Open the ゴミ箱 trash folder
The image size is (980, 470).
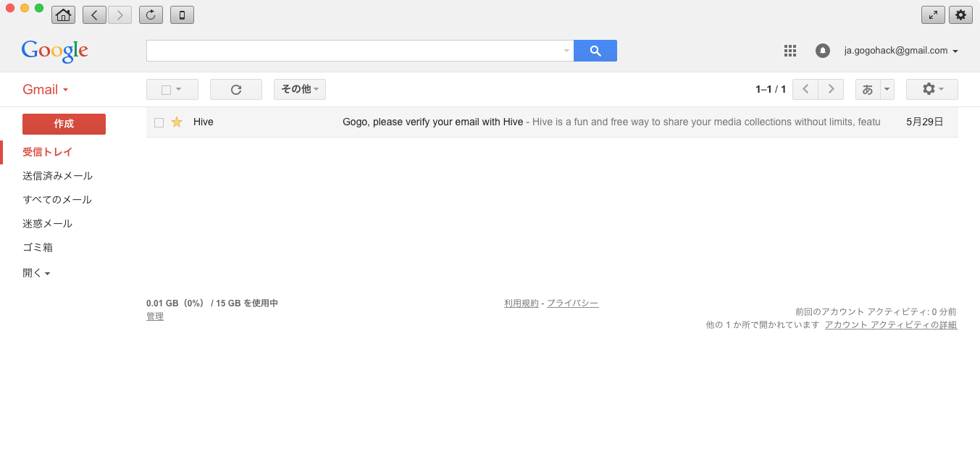(38, 248)
